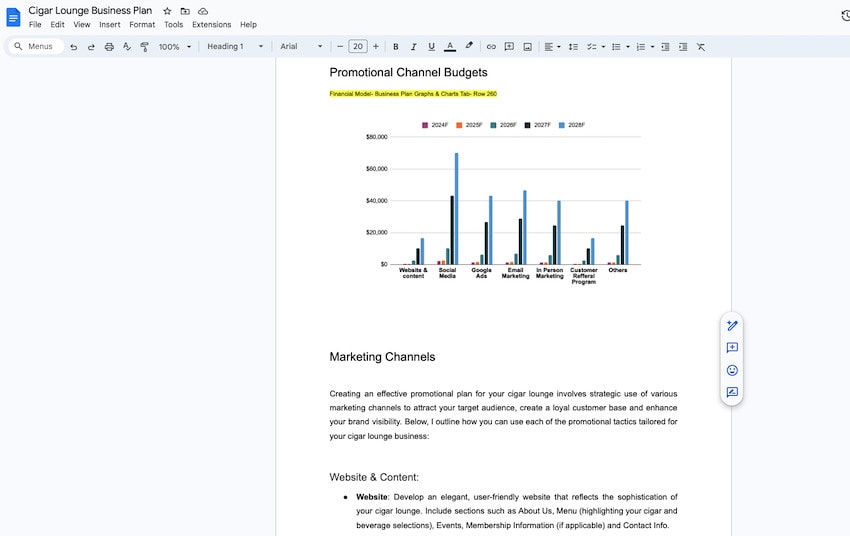Open the Help menu
Screen dimensions: 850x536
pos(248,24)
